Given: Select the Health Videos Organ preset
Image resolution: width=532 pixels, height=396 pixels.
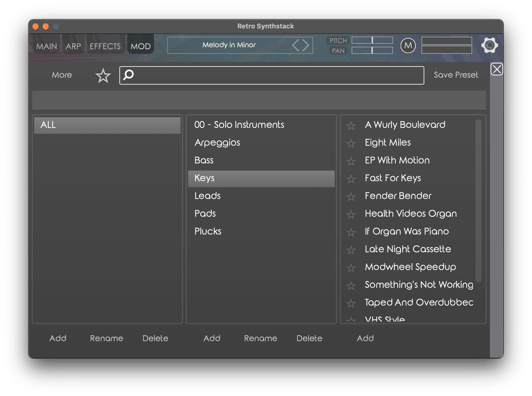Looking at the screenshot, I should [x=411, y=213].
